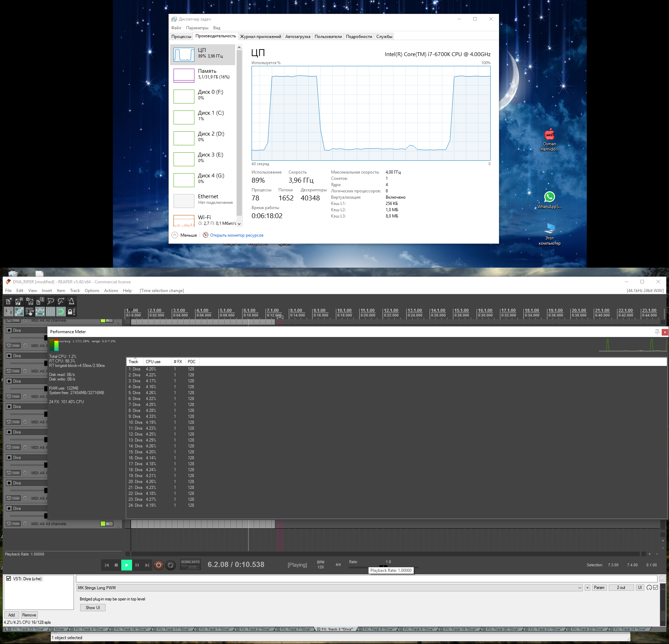Image resolution: width=669 pixels, height=644 pixels.
Task: Click the Task Manager sidebar scroll-up arrow
Action: (239, 47)
